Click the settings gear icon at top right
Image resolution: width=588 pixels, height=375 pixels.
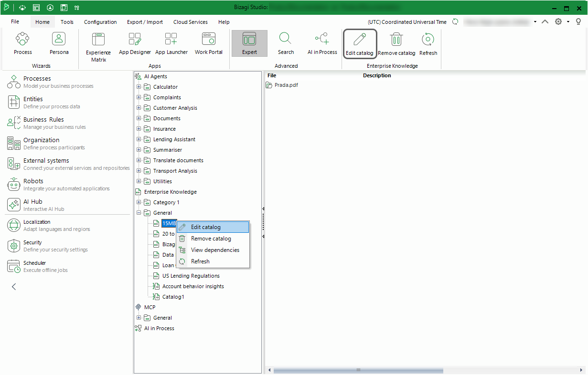558,22
